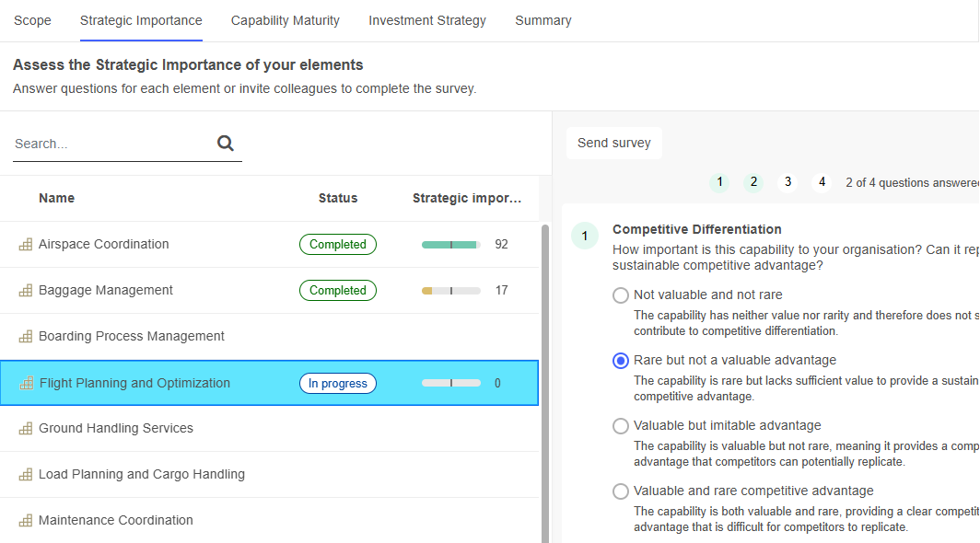This screenshot has height=543, width=980.
Task: Click the search magnifier icon
Action: 226,144
